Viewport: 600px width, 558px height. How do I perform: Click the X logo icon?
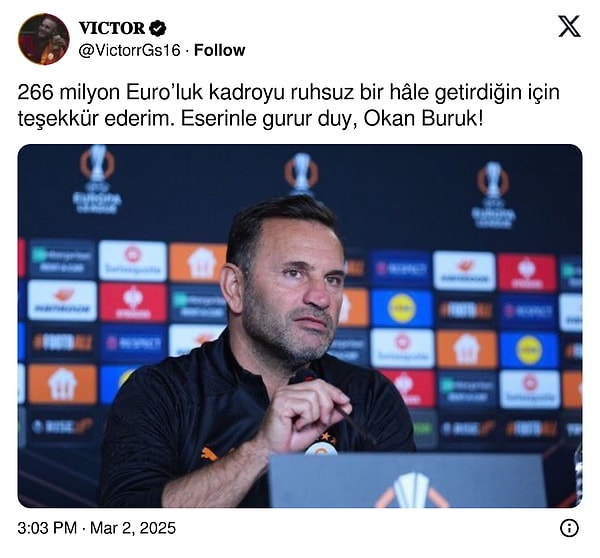coord(569,26)
